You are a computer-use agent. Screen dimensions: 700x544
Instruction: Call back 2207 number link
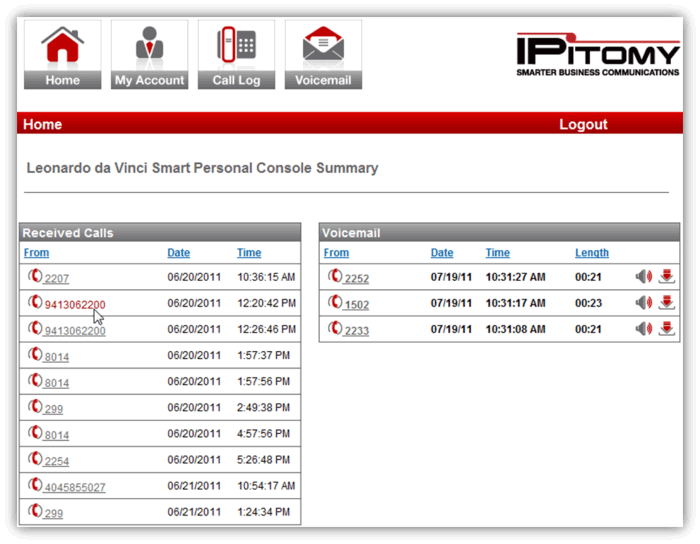tap(57, 279)
